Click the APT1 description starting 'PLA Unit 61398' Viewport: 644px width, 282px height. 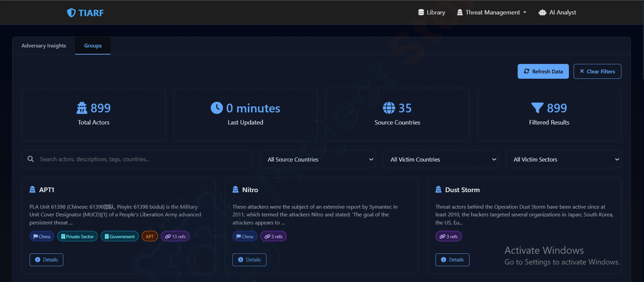[115, 215]
